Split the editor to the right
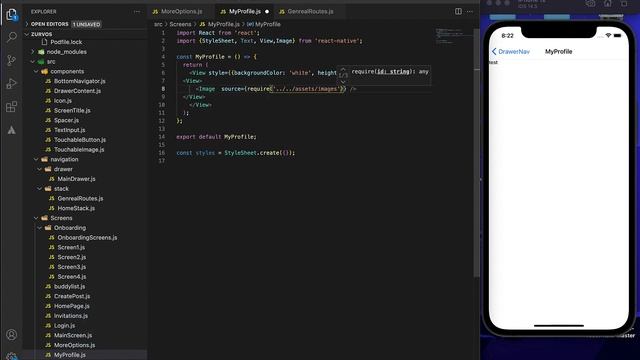The width and height of the screenshot is (640, 360). click(458, 11)
